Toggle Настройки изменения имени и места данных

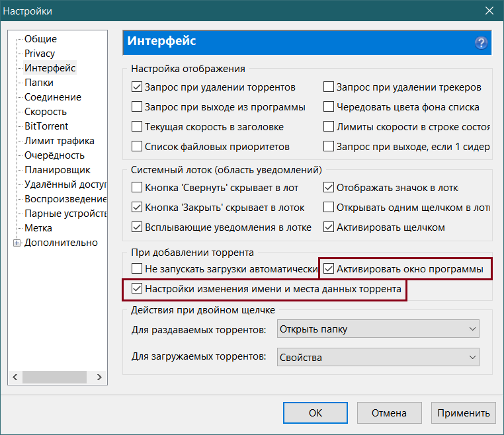137,288
